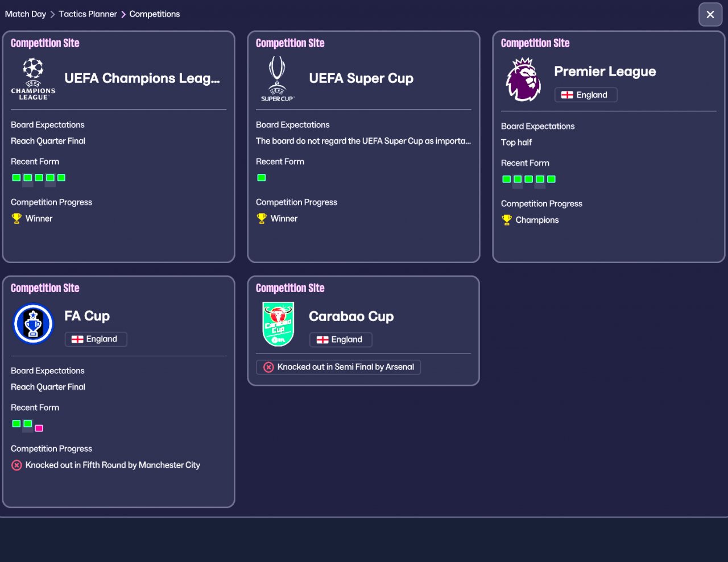Click England flag in Premier League card
The height and width of the screenshot is (562, 728).
point(567,95)
